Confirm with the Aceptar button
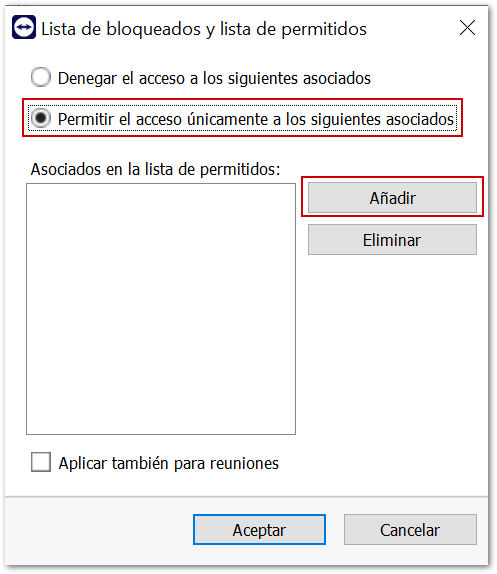This screenshot has width=497, height=574. (x=259, y=530)
